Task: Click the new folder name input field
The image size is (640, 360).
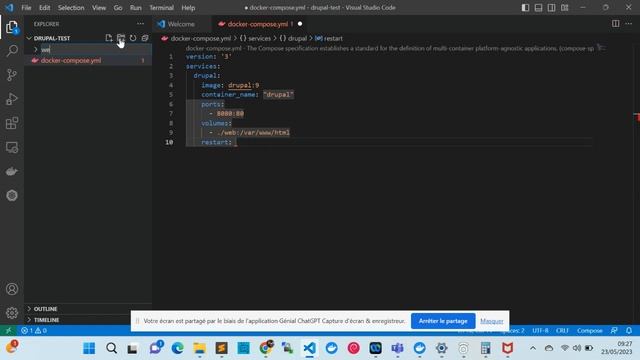Action: click(x=95, y=49)
